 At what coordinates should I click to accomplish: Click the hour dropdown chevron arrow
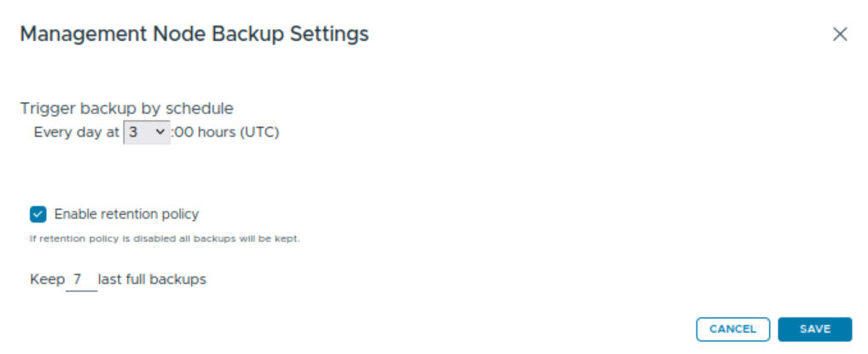pos(160,132)
